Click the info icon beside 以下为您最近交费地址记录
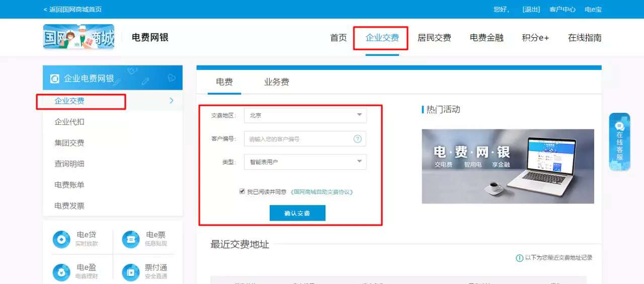 tap(519, 258)
